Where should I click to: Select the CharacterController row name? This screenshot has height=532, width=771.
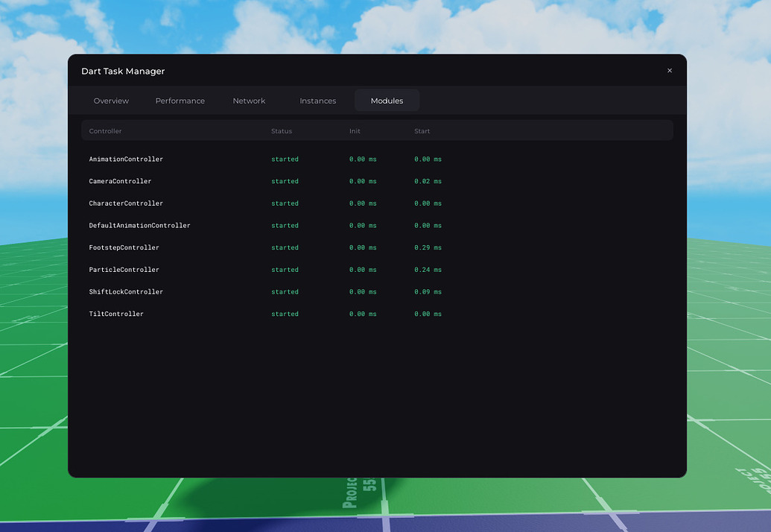click(126, 203)
